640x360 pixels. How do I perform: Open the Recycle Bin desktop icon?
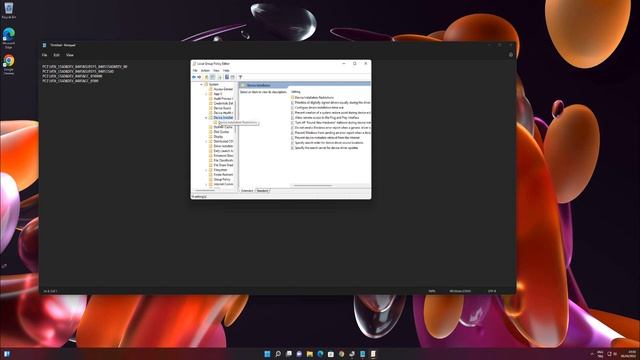tap(9, 10)
